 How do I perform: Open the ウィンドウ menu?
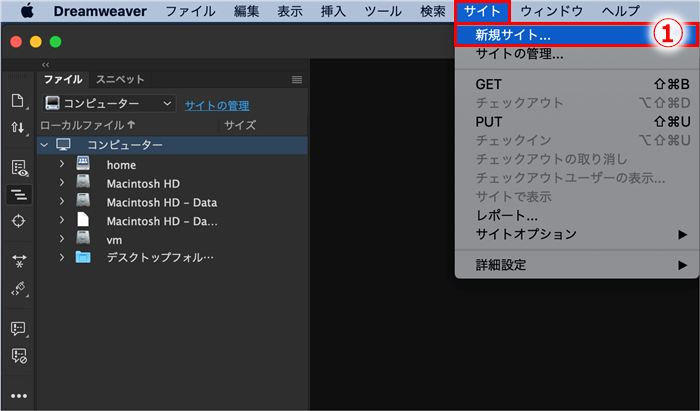[552, 11]
